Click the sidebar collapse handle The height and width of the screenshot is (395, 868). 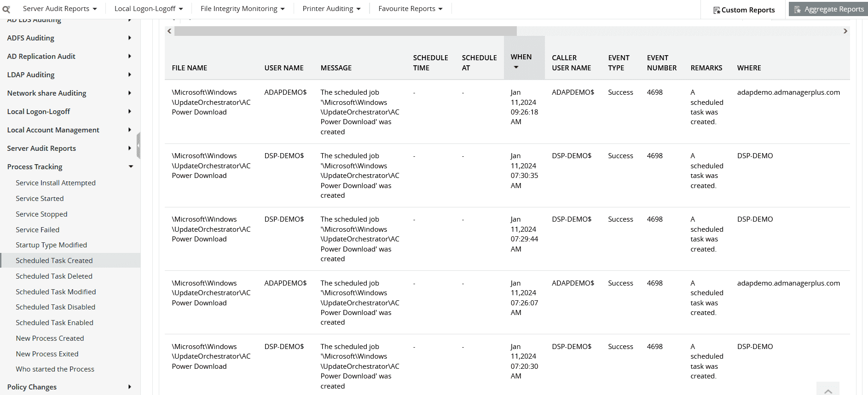click(138, 145)
